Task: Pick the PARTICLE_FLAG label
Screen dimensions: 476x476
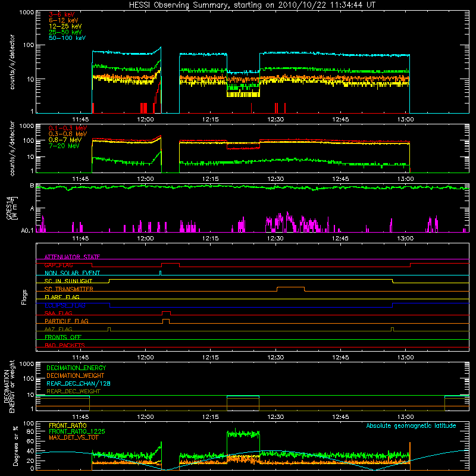Action: coord(67,321)
